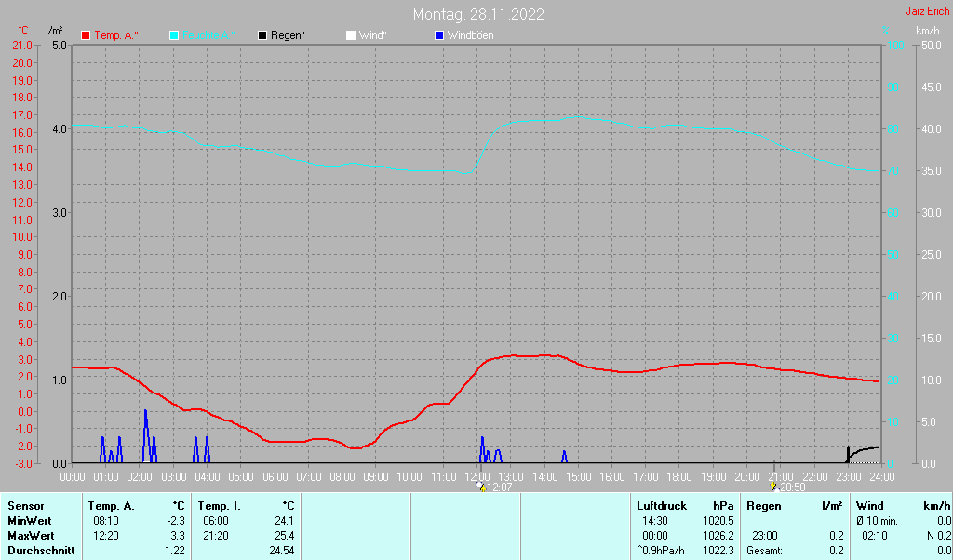Image resolution: width=953 pixels, height=560 pixels.
Task: Click the 'Jarz Erich' author text
Action: 928,11
